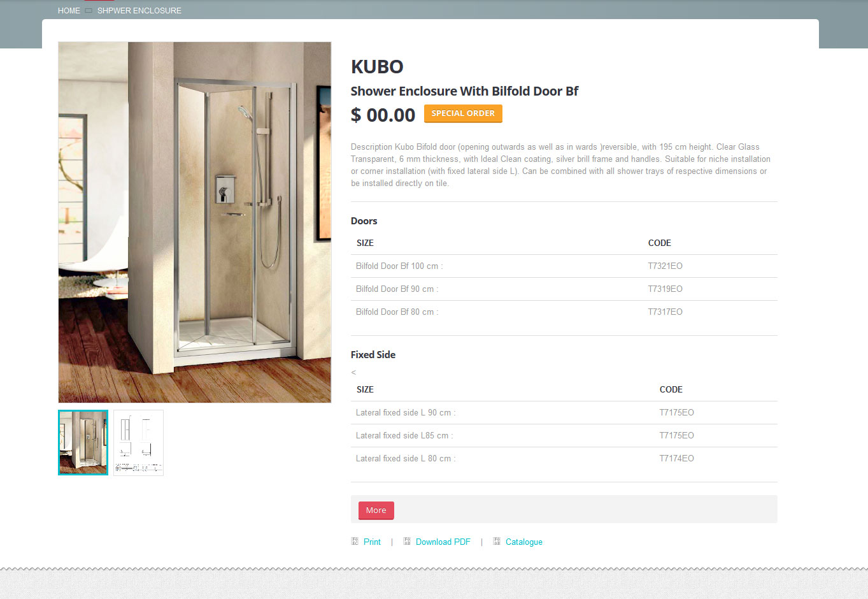
Task: Select Bilfold Door Bf 100 cm row
Action: pos(564,266)
